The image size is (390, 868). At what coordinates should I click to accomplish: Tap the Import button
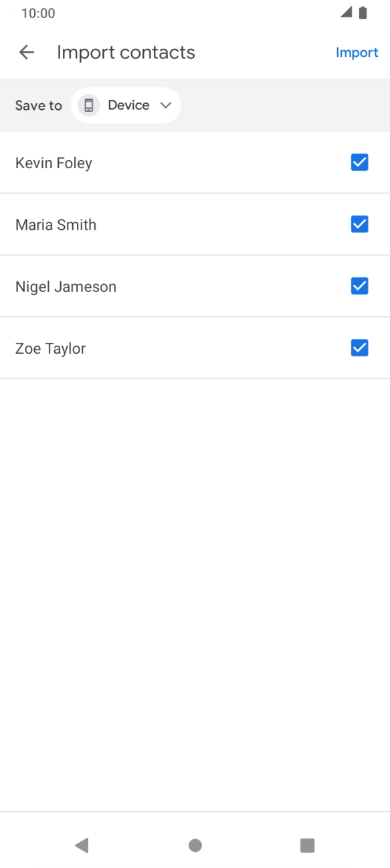point(357,52)
